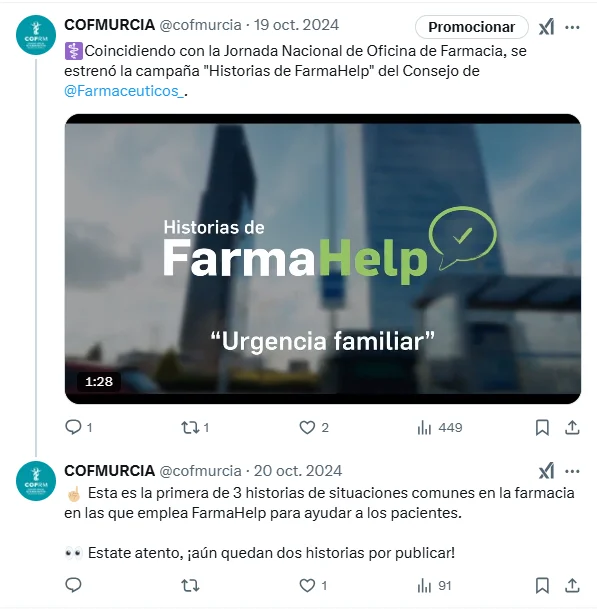Open COFMURCIA profile avatar on first tweet
This screenshot has height=610, width=597.
[x=36, y=35]
